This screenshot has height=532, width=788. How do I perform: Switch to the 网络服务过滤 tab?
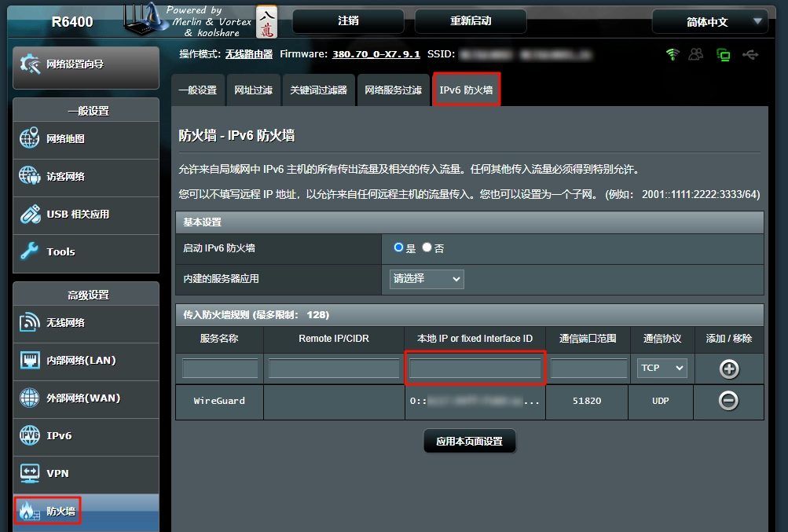pos(393,89)
